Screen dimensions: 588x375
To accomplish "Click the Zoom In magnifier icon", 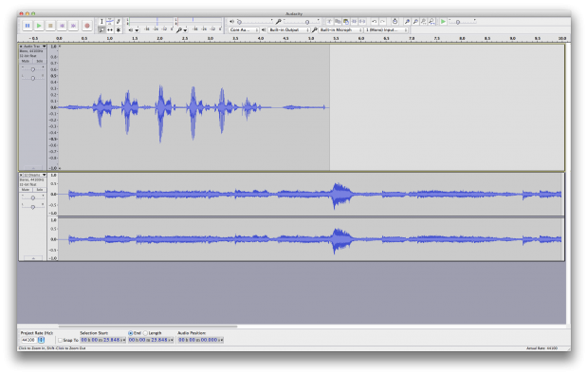I will 407,22.
